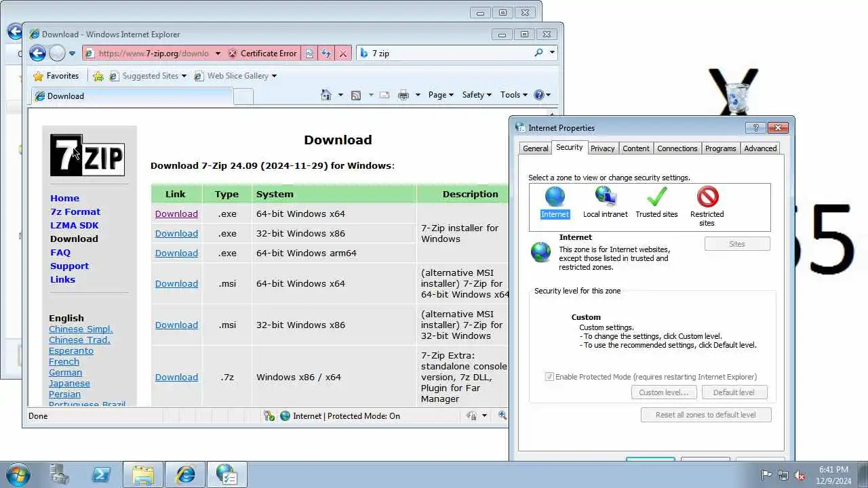Click the Stop loading X icon
The image size is (868, 488).
(343, 54)
